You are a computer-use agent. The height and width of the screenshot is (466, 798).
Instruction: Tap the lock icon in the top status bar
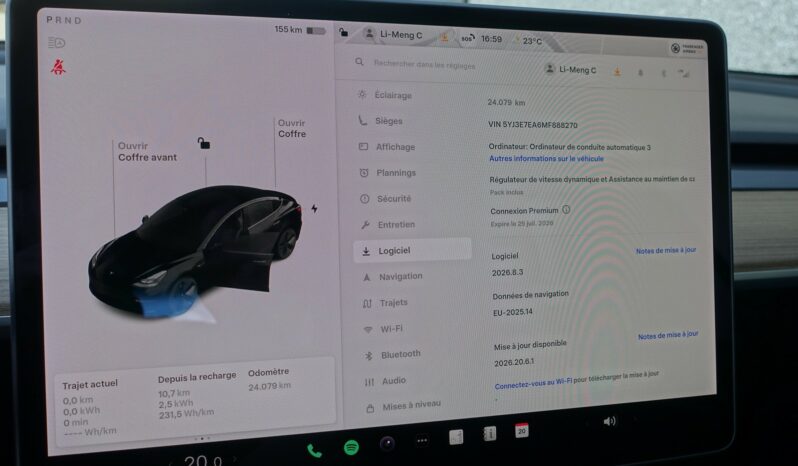[x=344, y=33]
